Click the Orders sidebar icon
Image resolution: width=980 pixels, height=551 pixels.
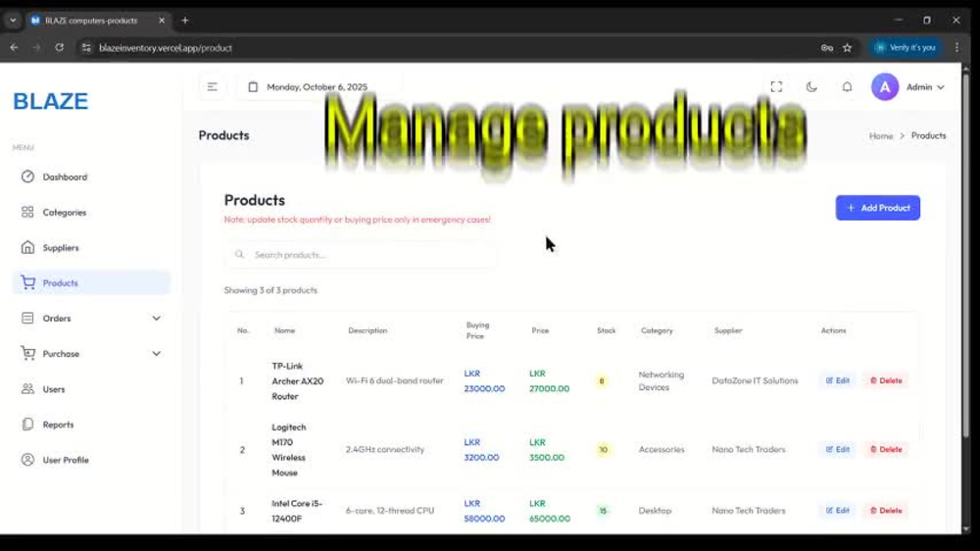(27, 319)
